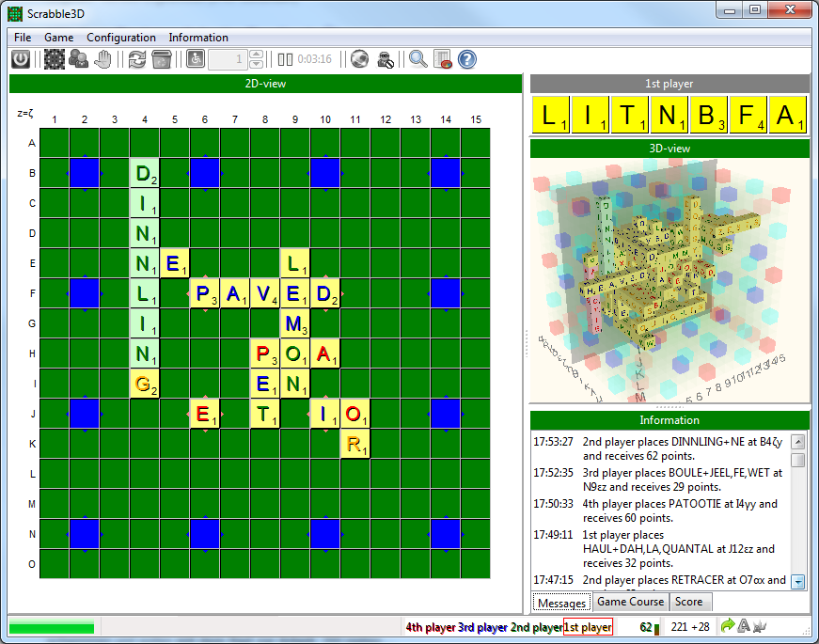Click the green circular arrows icon
Image resolution: width=819 pixels, height=644 pixels.
click(137, 59)
